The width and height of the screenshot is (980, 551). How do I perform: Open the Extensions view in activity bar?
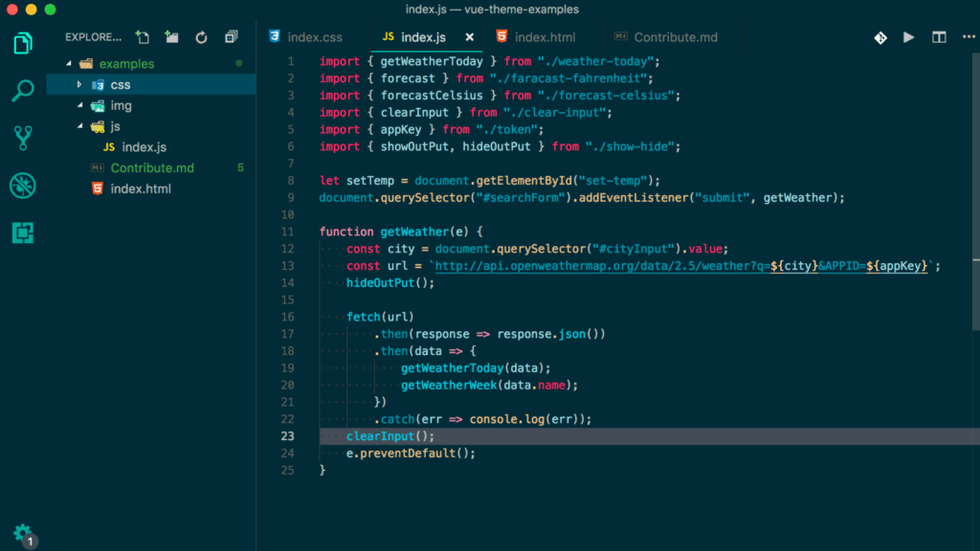click(x=23, y=231)
